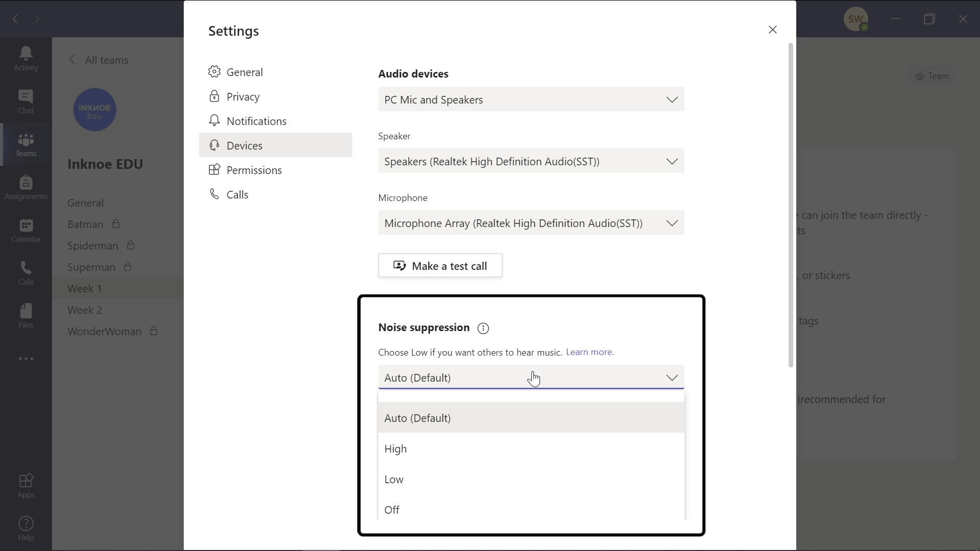Image resolution: width=980 pixels, height=551 pixels.
Task: Navigate to Teams sidebar icon
Action: (x=26, y=144)
